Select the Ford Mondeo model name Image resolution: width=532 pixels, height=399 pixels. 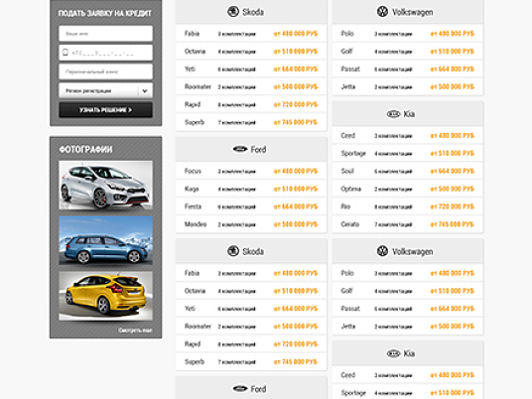click(196, 224)
